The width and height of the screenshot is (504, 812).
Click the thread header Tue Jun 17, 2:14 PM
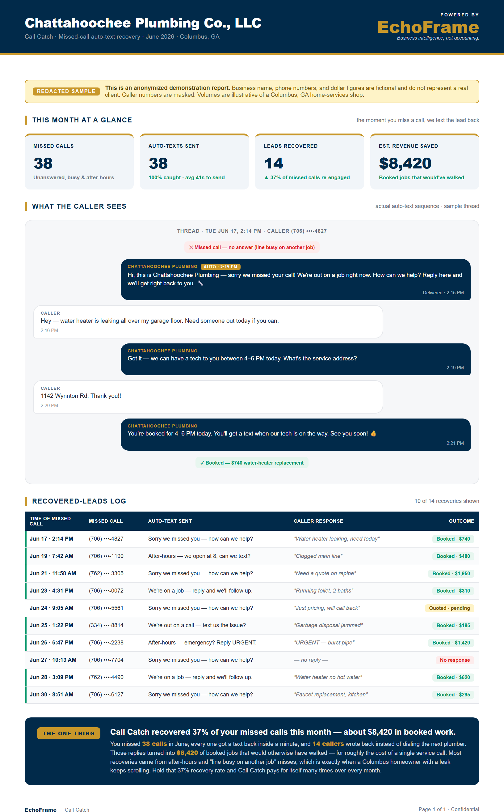click(252, 231)
